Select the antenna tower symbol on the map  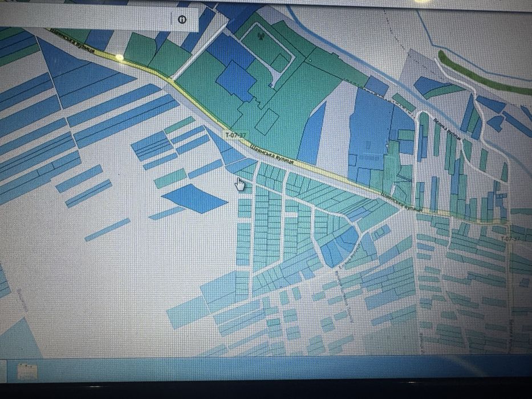[x=262, y=35]
